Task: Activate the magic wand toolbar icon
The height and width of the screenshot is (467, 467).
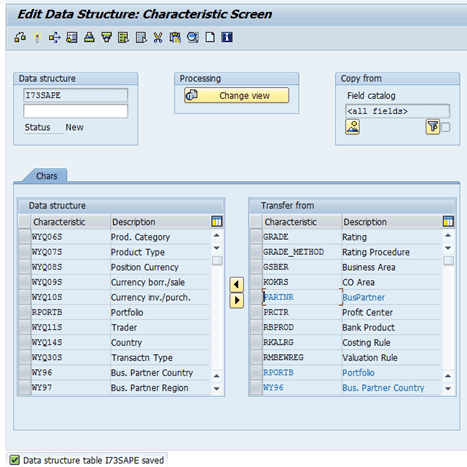Action: (x=37, y=37)
